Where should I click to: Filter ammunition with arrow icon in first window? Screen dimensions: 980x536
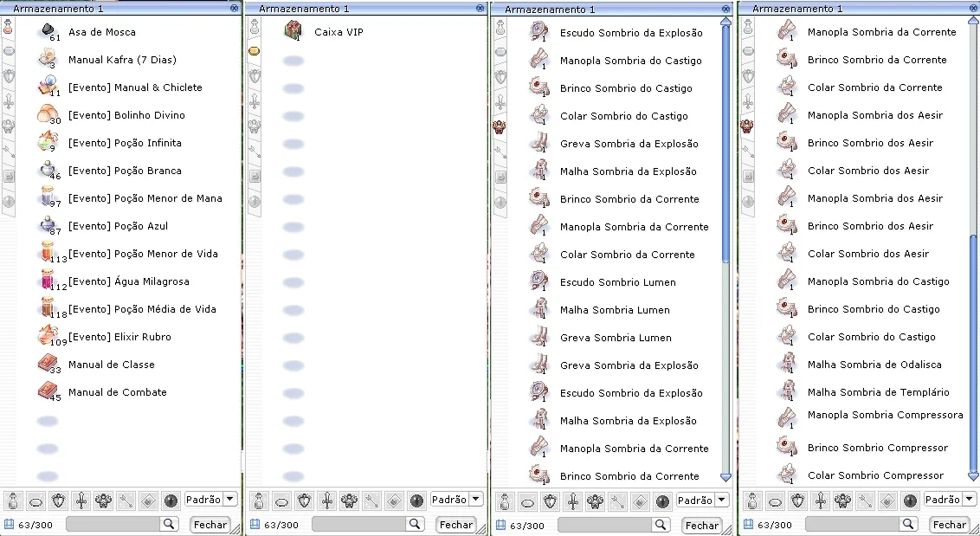pos(126,500)
